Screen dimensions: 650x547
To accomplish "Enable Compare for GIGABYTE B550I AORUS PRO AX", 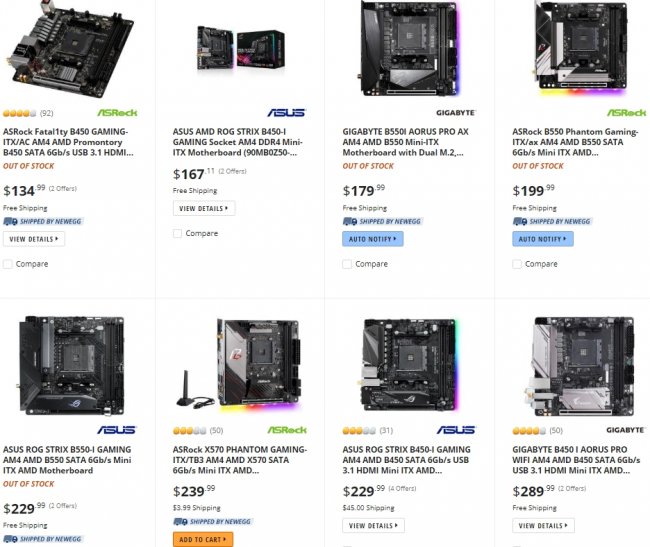I will point(348,264).
